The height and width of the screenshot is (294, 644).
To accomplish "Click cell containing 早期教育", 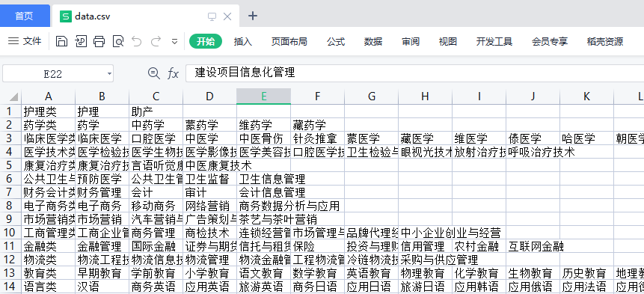I will [102, 273].
